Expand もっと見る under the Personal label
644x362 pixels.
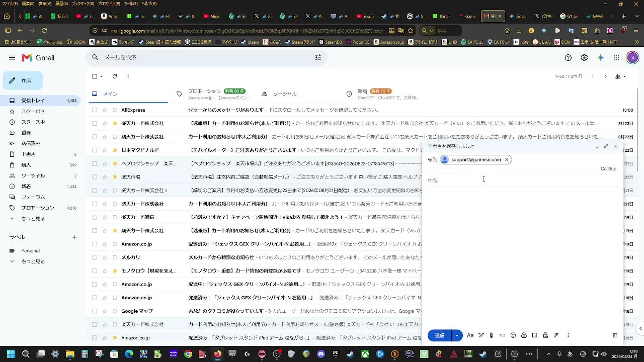coord(33,261)
